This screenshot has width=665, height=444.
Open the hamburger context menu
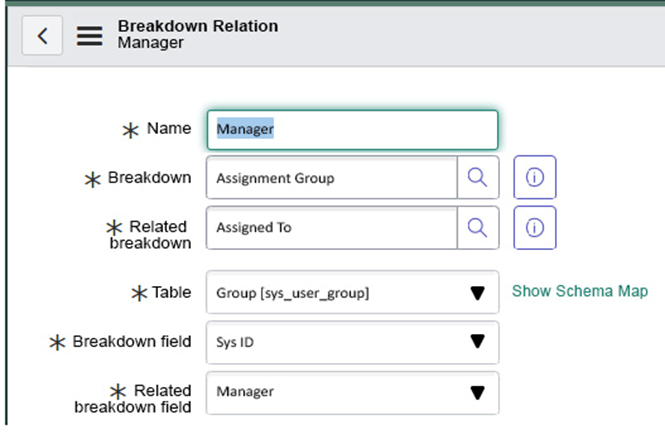click(89, 36)
